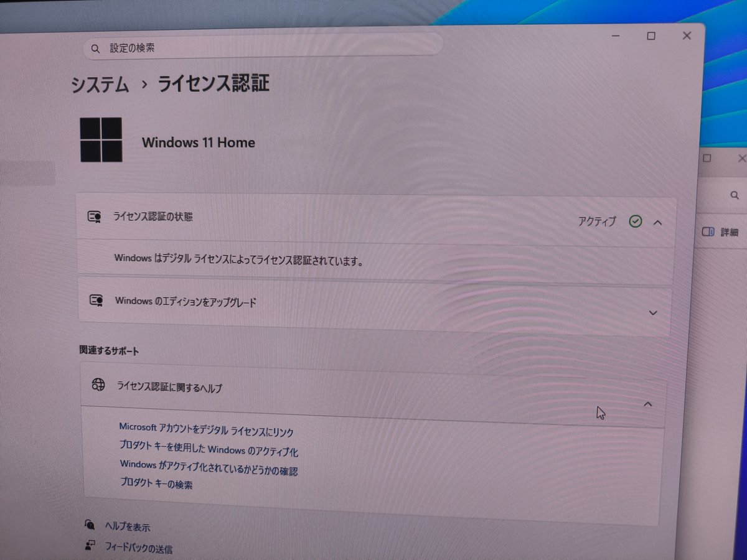Open プロダクト キーを使用した Windows のアクティブ化 link
This screenshot has width=747, height=560.
209,448
